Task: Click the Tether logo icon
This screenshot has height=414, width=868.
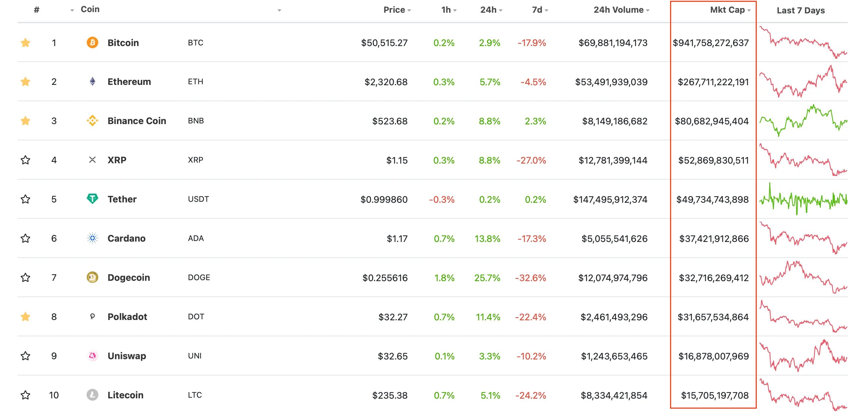Action: (x=92, y=199)
